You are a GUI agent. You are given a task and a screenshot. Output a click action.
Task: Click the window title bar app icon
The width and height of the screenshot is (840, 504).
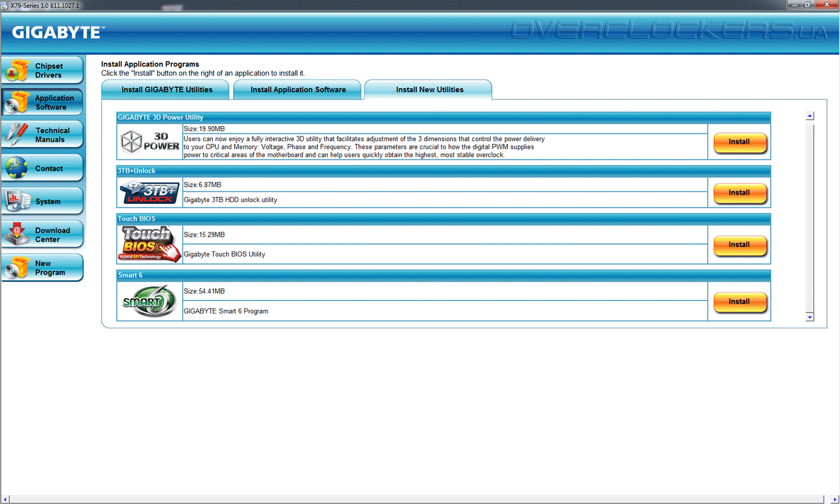5,5
